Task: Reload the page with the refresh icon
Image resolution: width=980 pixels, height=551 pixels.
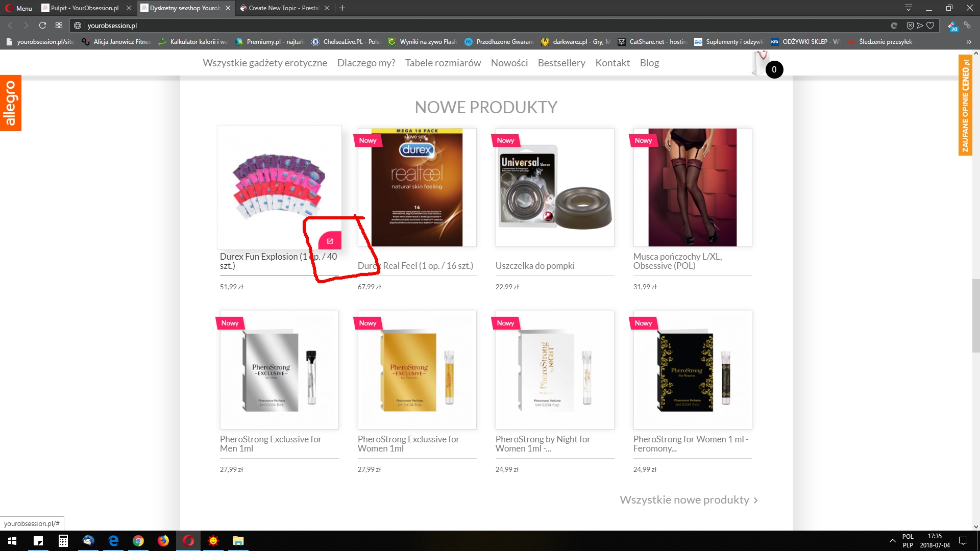Action: click(43, 26)
